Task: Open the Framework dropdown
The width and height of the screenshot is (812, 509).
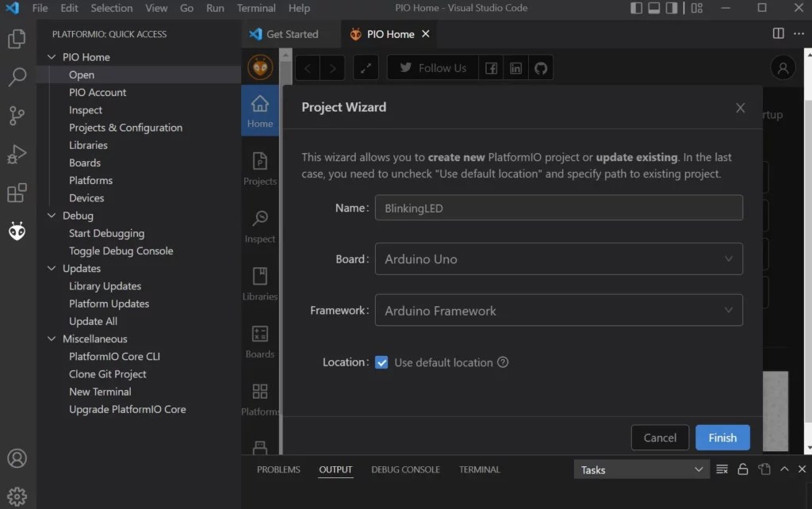Action: (559, 310)
